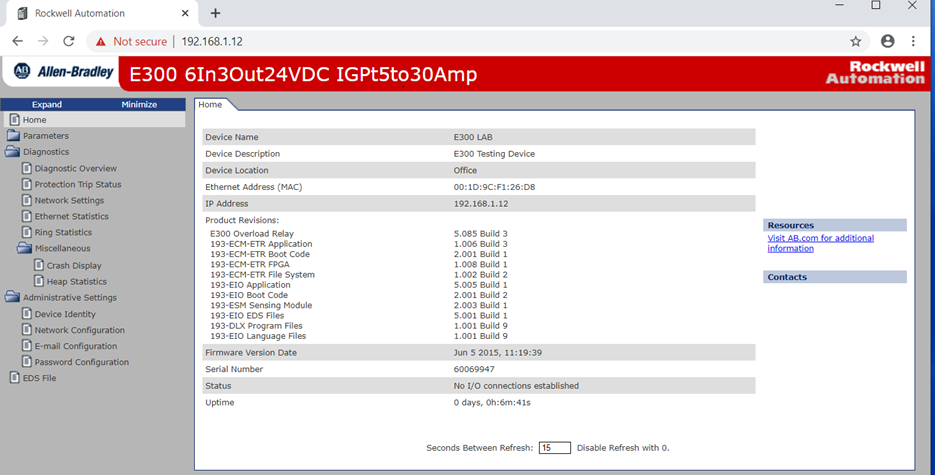Select Password Configuration in sidebar
Viewport: 935px width, 475px height.
point(81,362)
